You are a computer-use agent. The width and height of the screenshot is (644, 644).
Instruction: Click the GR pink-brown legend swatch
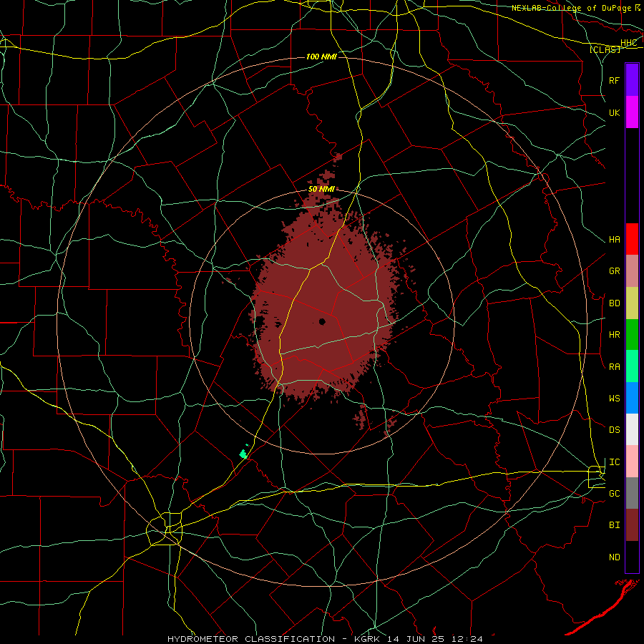[632, 270]
